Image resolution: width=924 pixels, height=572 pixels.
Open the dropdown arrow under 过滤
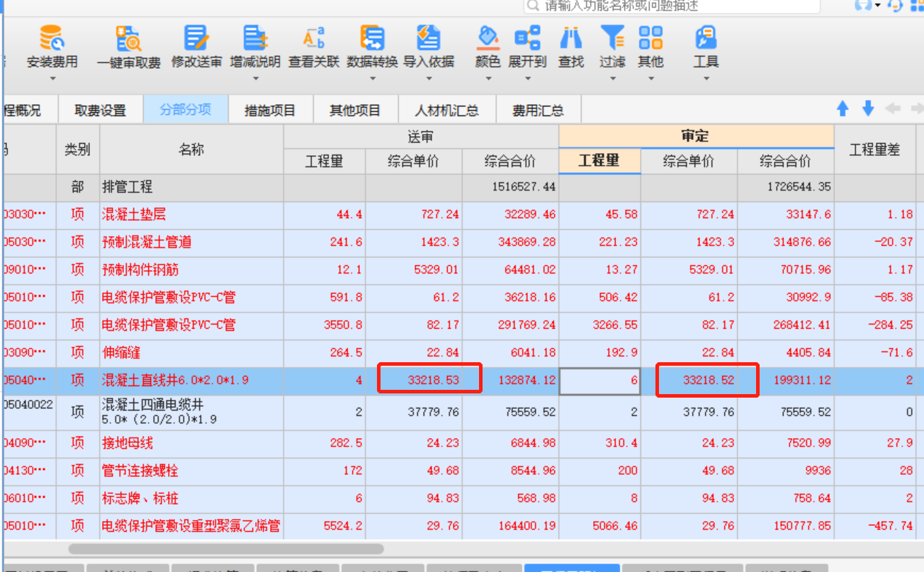tap(612, 79)
